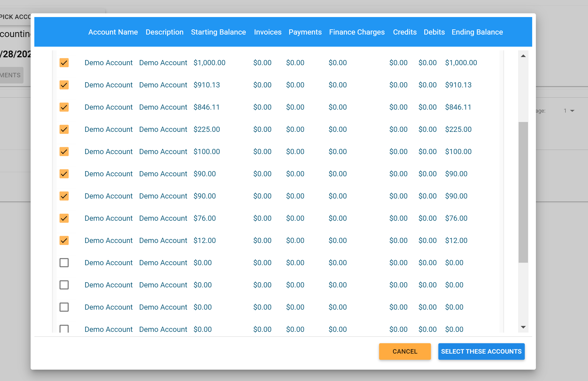This screenshot has width=588, height=381.
Task: Uncheck the $910.13 account row checkbox
Action: coord(64,85)
